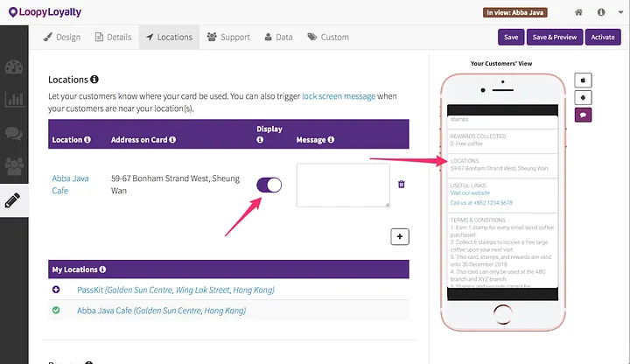Click Visit our website link in phone preview
The image size is (630, 364).
pyautogui.click(x=470, y=192)
